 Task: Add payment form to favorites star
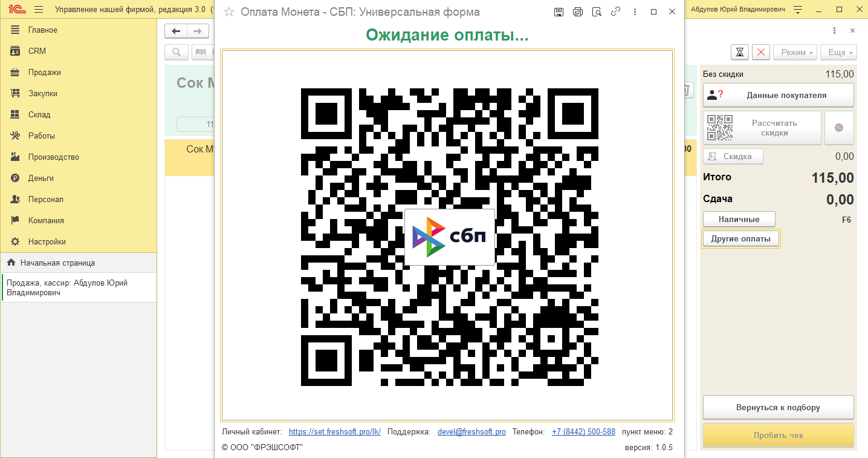(x=228, y=11)
